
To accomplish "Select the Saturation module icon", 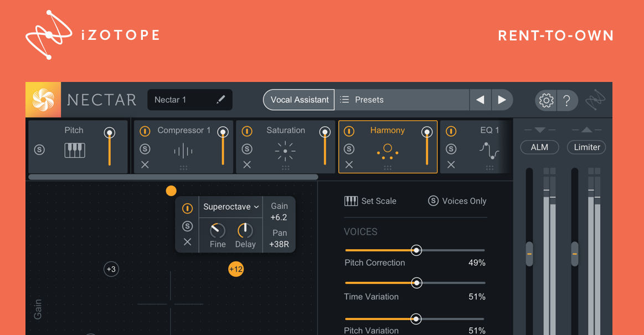I will [x=285, y=150].
